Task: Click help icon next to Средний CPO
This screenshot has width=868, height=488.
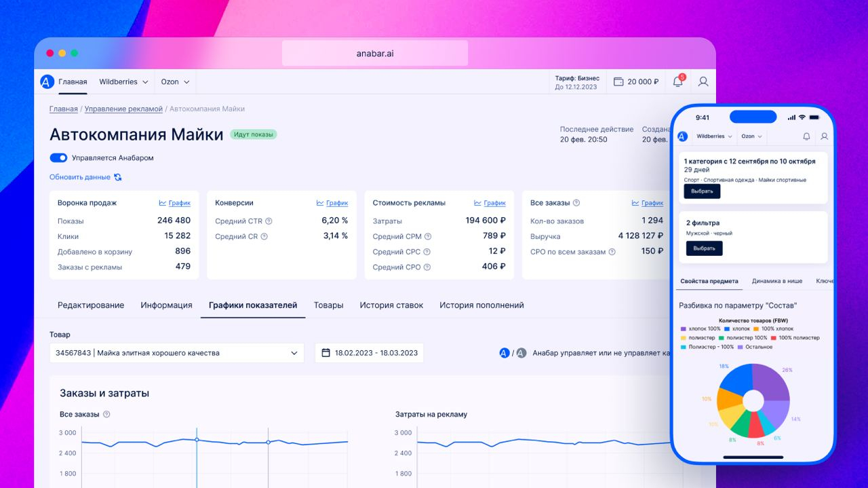Action: click(x=427, y=267)
